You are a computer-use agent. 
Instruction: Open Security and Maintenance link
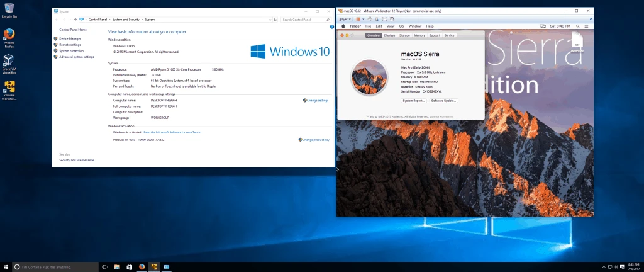76,161
